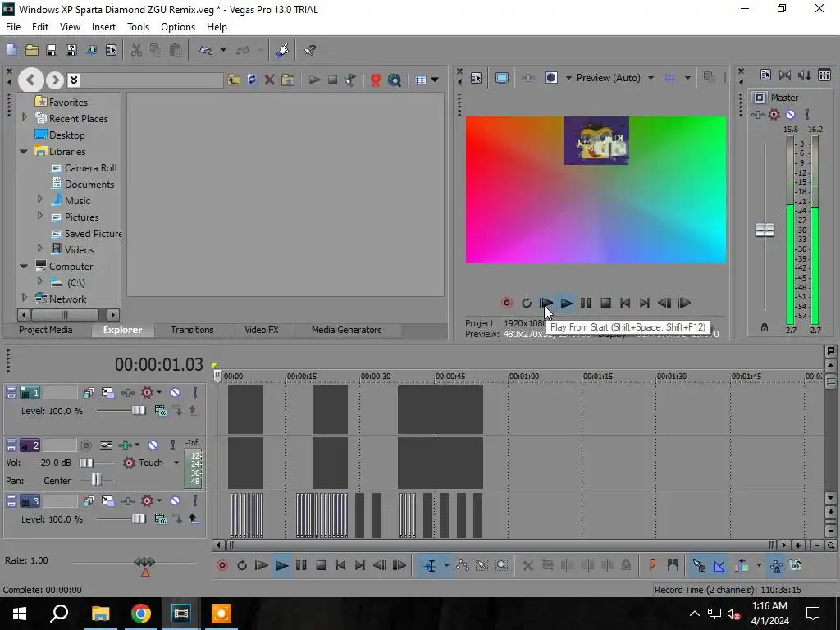Click the Open project folder icon

click(32, 50)
